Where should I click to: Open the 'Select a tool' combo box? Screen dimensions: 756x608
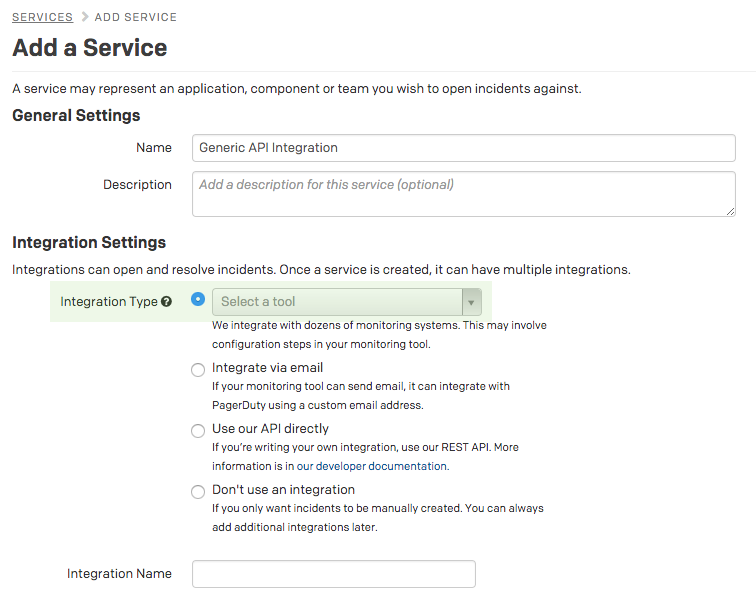pos(337,302)
